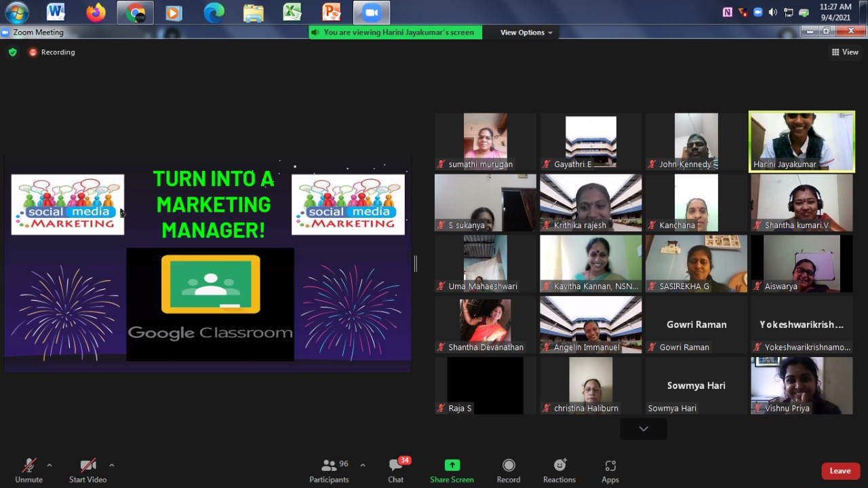
Task: Expand video options arrow beside Start Video
Action: (112, 465)
